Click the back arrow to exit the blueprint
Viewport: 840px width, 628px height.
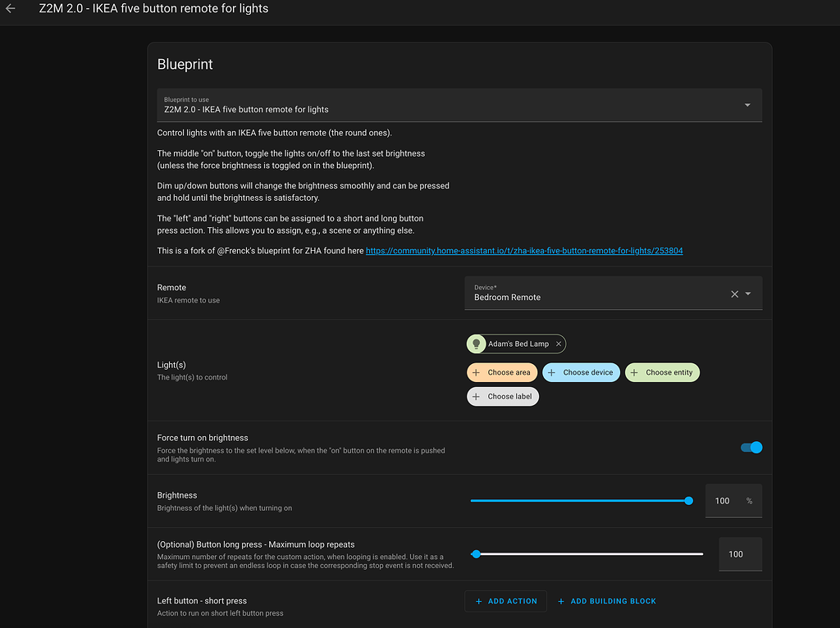(x=11, y=9)
